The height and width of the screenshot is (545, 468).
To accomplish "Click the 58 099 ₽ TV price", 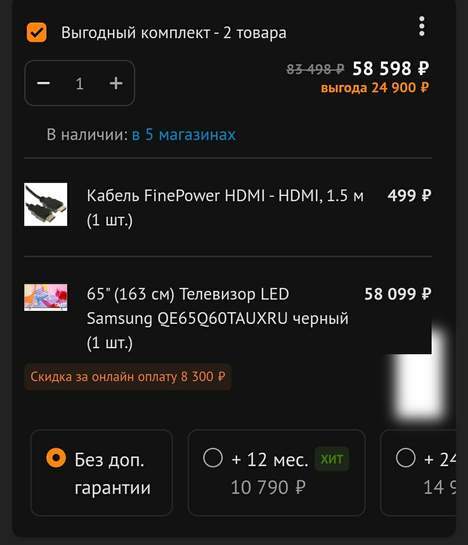I will tap(398, 294).
